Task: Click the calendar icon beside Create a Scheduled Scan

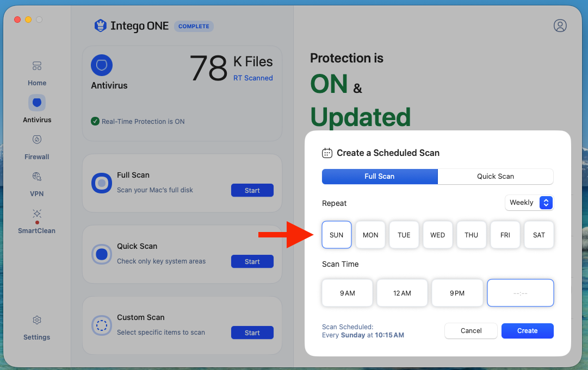Action: (327, 153)
